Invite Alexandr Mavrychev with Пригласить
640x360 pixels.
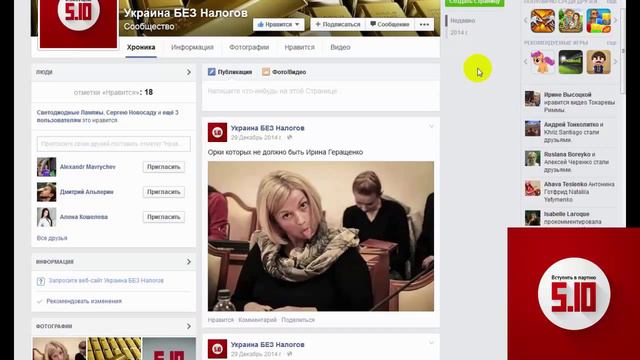click(x=164, y=167)
